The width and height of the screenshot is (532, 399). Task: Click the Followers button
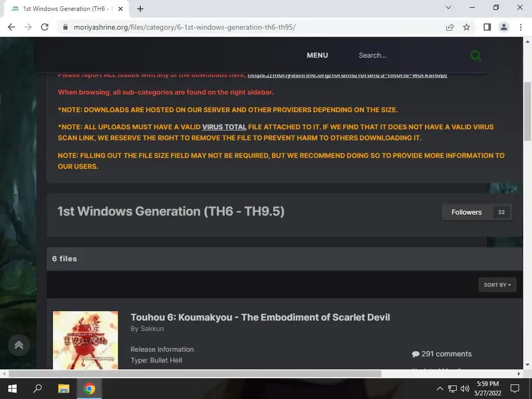click(x=477, y=212)
